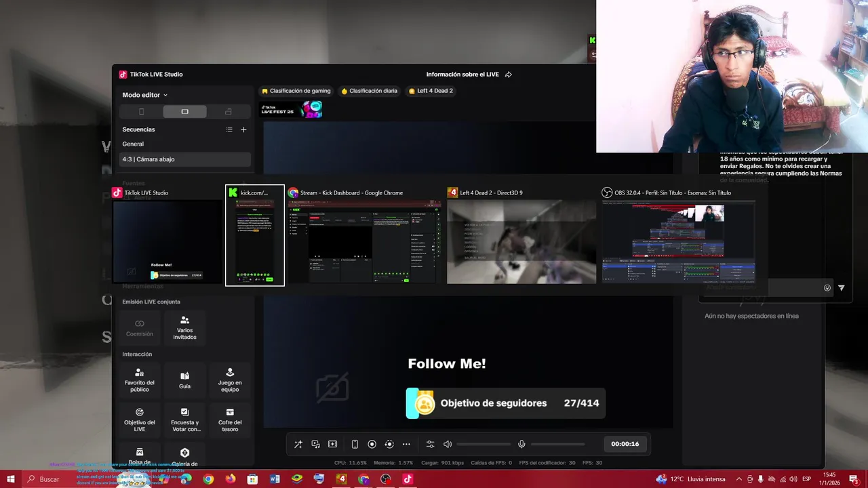Mute the microphone input
Viewport: 868px width, 488px height.
click(521, 444)
